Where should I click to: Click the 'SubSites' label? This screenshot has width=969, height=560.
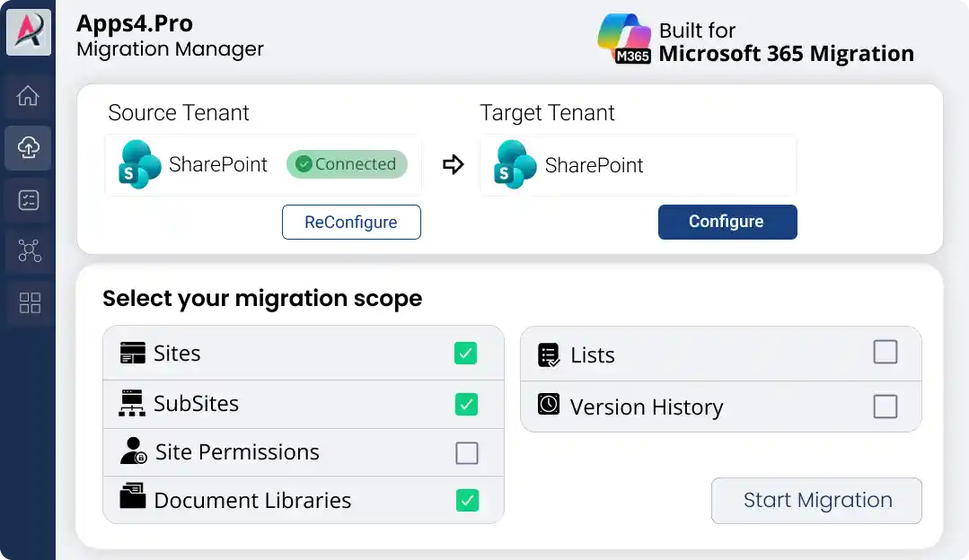click(196, 404)
